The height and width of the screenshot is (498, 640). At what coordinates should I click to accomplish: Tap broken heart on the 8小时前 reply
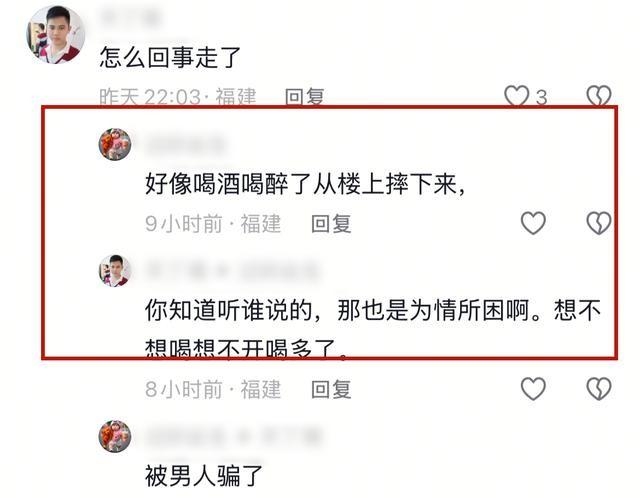coord(599,388)
